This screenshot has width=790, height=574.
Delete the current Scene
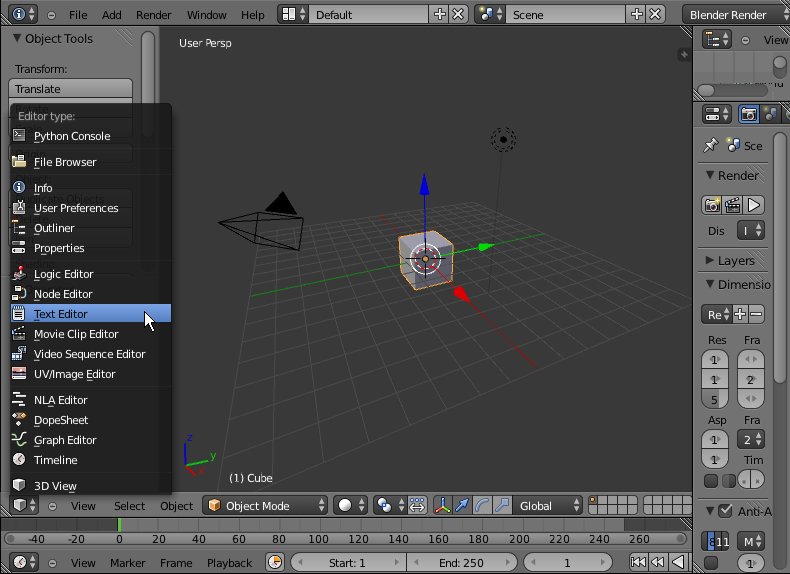pos(655,15)
